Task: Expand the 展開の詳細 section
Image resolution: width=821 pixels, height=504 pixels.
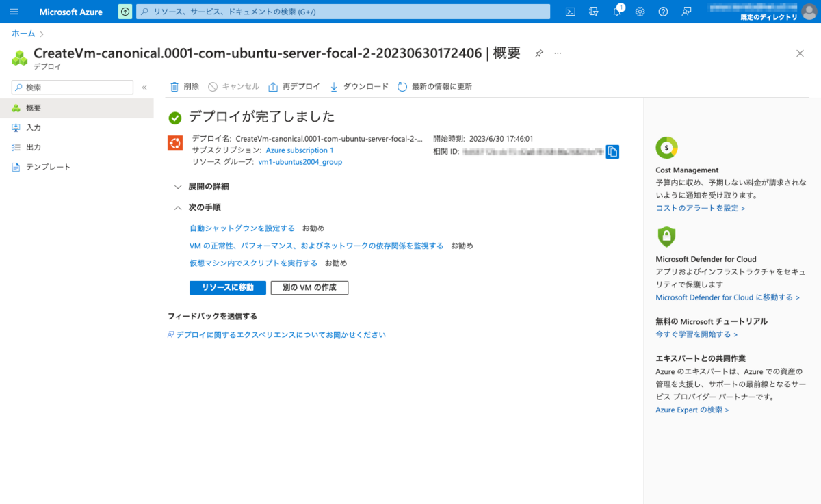Action: pos(202,187)
